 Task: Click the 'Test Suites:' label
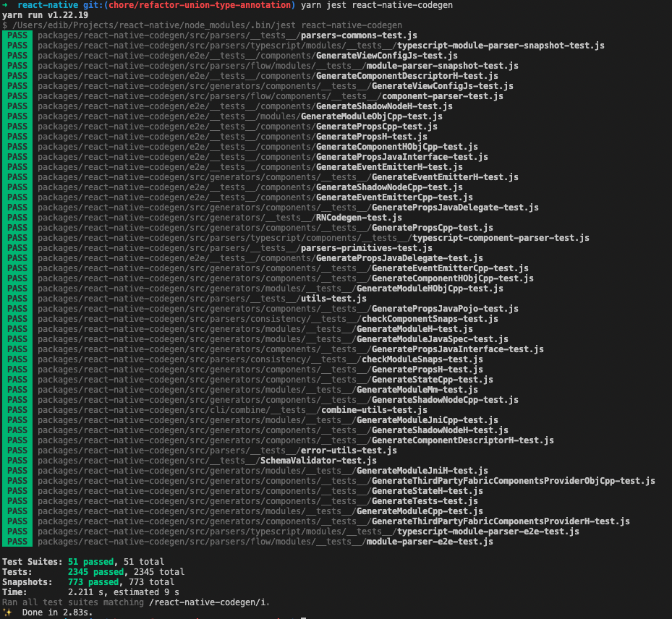32,562
